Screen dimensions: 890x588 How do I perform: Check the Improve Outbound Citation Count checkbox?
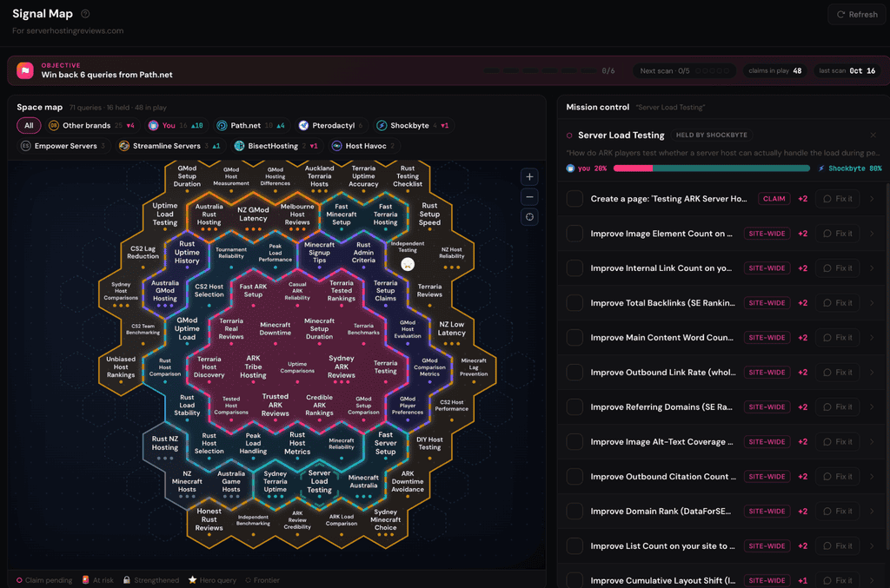click(x=575, y=476)
